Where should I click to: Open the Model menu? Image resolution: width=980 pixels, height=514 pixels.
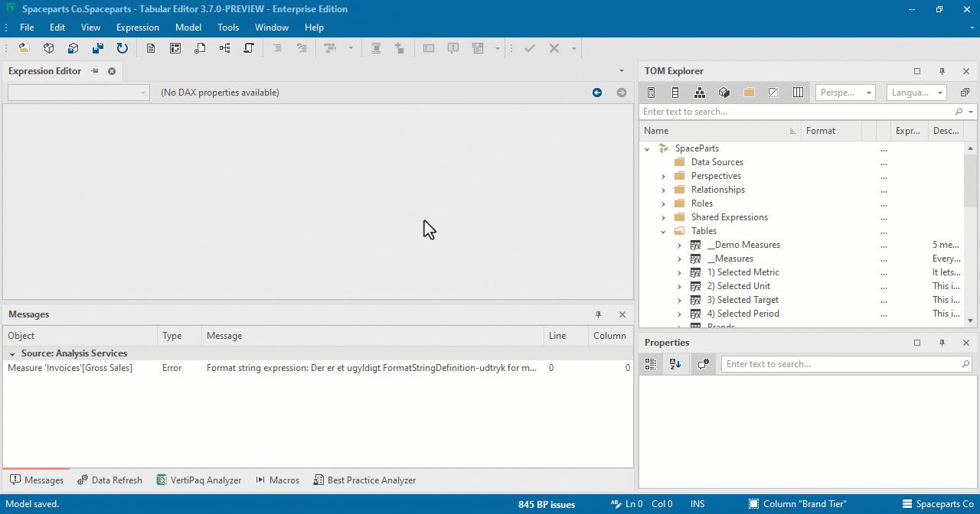pyautogui.click(x=188, y=27)
